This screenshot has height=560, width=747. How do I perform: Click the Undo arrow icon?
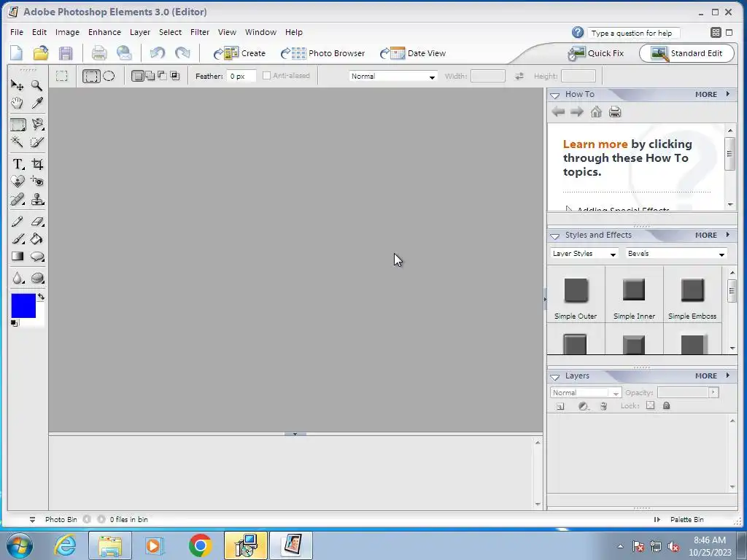(158, 52)
